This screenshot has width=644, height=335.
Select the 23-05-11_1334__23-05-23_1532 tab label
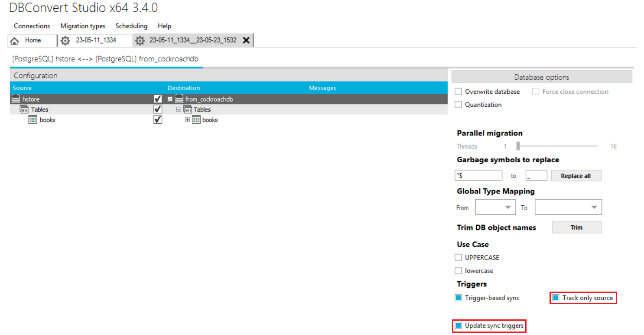[x=193, y=40]
